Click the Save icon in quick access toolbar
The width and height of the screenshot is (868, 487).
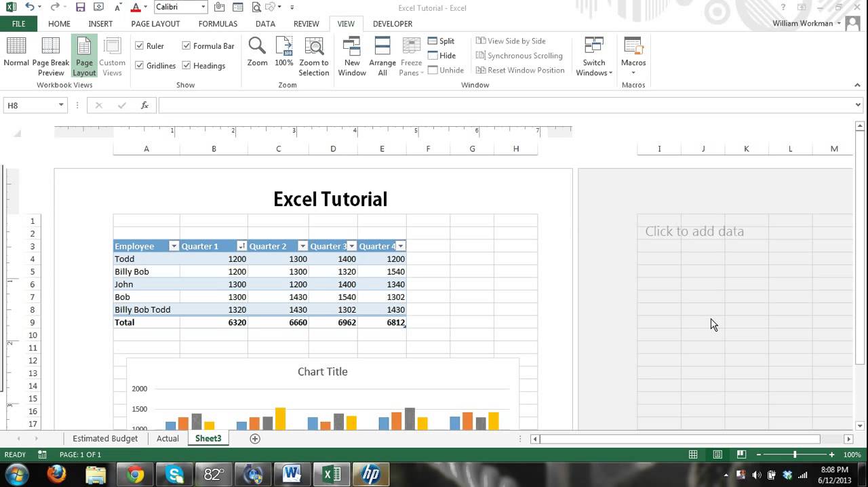(x=80, y=7)
